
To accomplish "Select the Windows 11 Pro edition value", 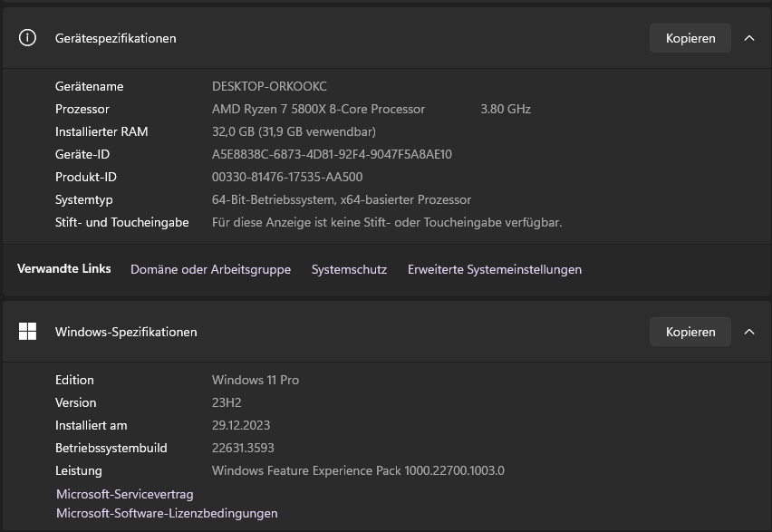I will click(256, 380).
